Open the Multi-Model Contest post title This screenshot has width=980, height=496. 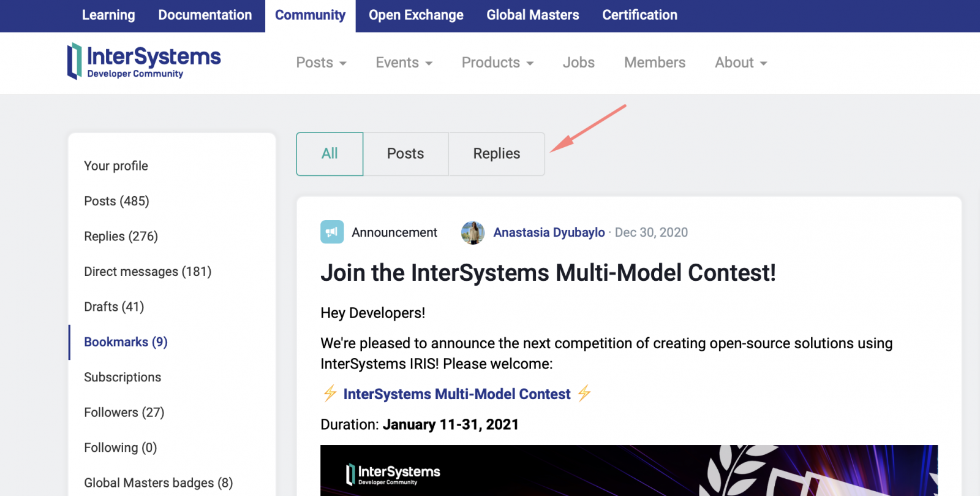click(548, 273)
